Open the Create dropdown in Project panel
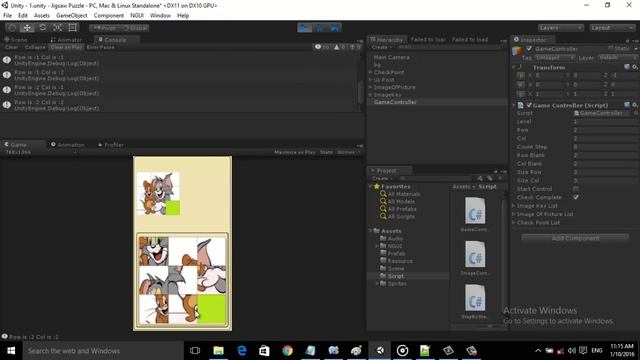640x360 pixels. (x=382, y=178)
